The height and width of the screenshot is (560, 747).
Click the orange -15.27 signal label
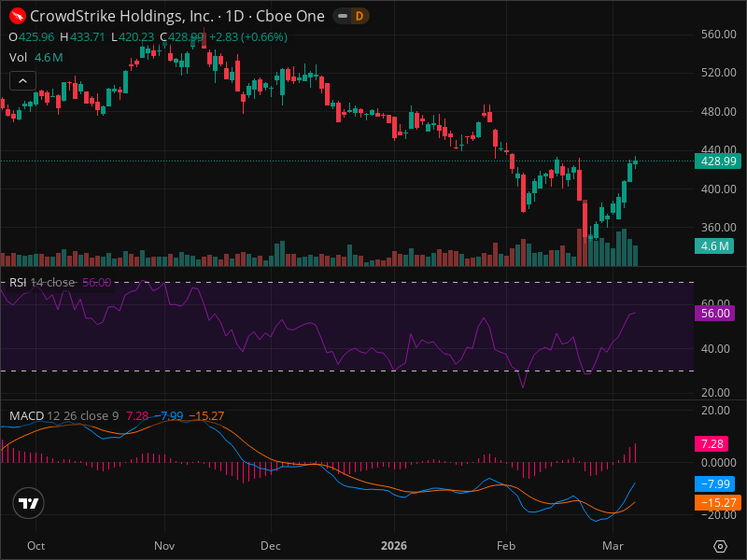pyautogui.click(x=717, y=503)
